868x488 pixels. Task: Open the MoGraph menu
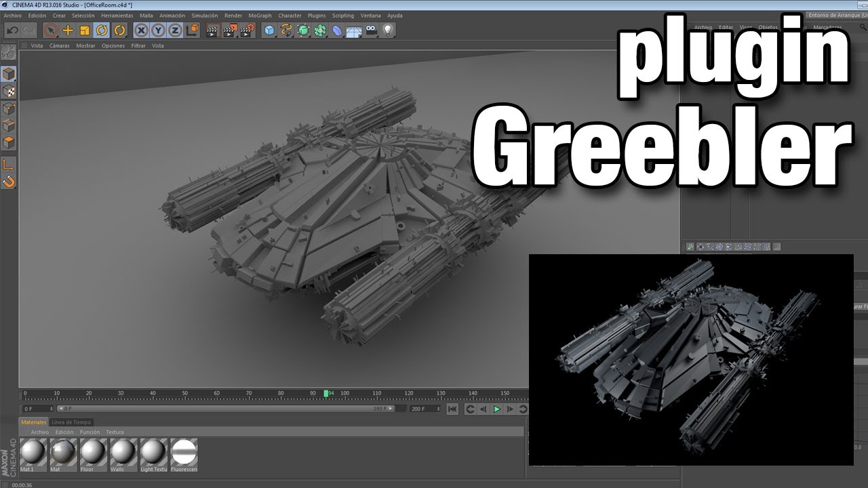click(x=260, y=15)
